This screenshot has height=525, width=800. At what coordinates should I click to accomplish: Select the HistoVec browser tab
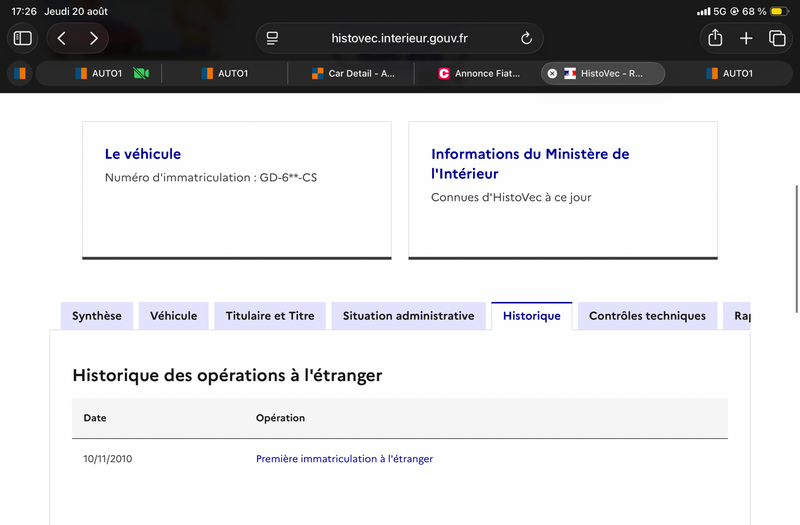(603, 73)
